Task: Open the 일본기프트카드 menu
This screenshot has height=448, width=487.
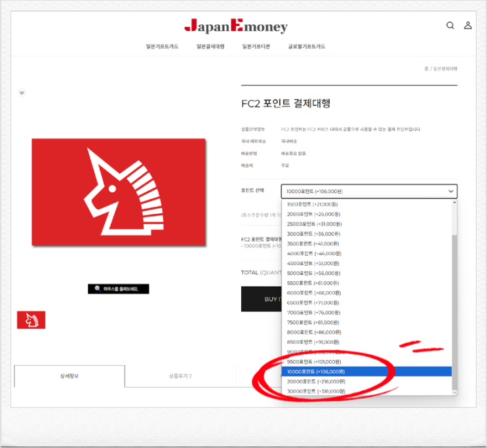Action: [x=162, y=47]
